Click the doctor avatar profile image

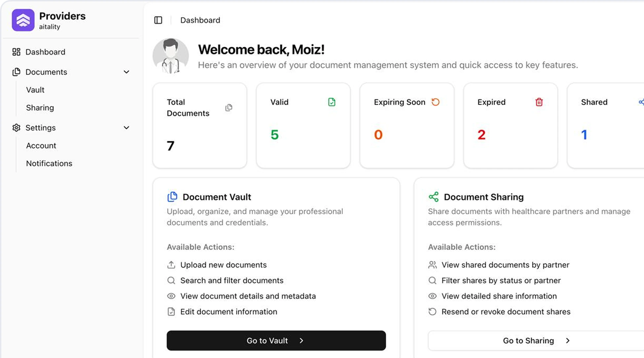pyautogui.click(x=171, y=56)
